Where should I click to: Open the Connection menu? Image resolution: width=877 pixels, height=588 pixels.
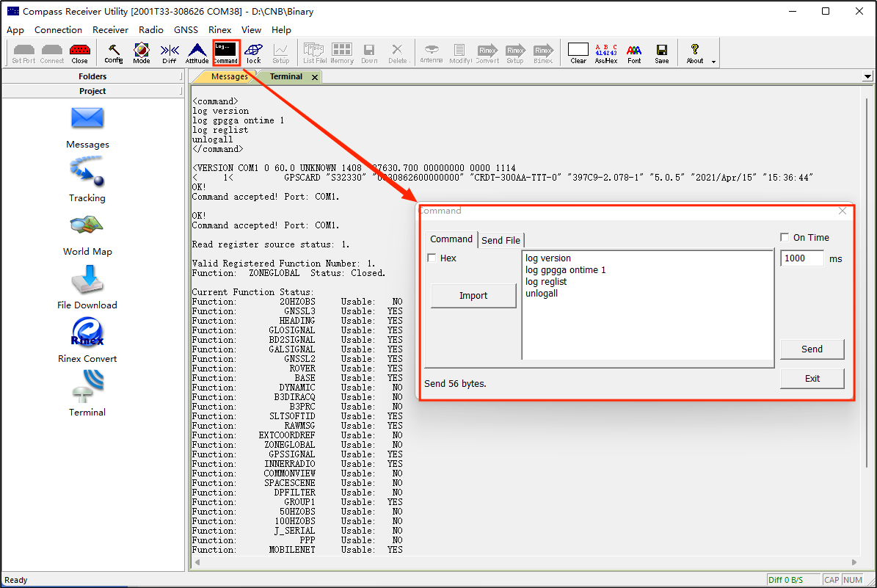[x=58, y=29]
